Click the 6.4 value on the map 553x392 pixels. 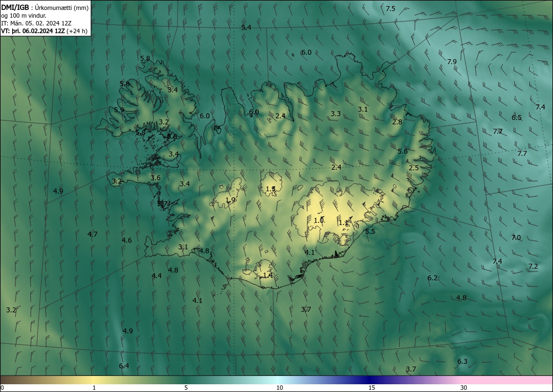click(x=124, y=366)
